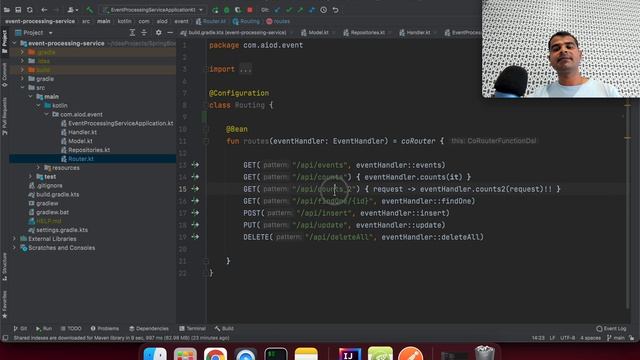Image resolution: width=640 pixels, height=360 pixels.
Task: Open the Git tool window button
Action: (x=20, y=329)
